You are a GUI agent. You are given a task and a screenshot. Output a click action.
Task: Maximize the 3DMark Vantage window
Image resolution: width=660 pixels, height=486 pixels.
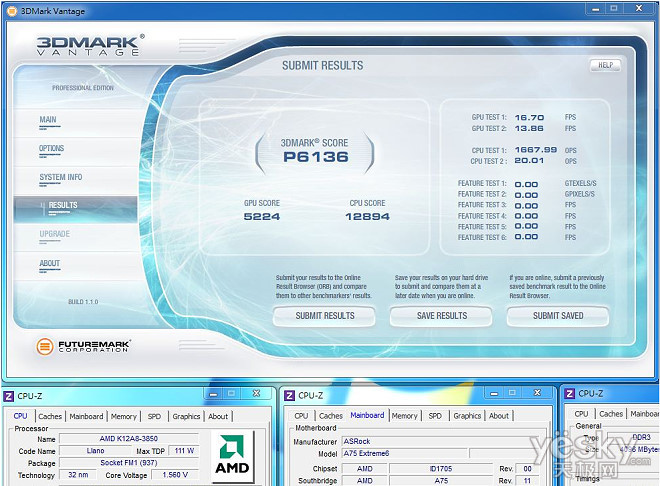(614, 9)
